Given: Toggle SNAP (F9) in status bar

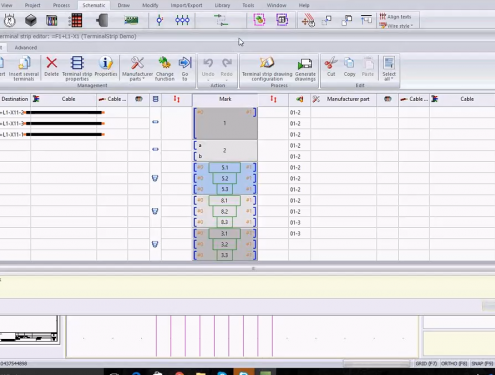Looking at the screenshot, I should (x=482, y=363).
